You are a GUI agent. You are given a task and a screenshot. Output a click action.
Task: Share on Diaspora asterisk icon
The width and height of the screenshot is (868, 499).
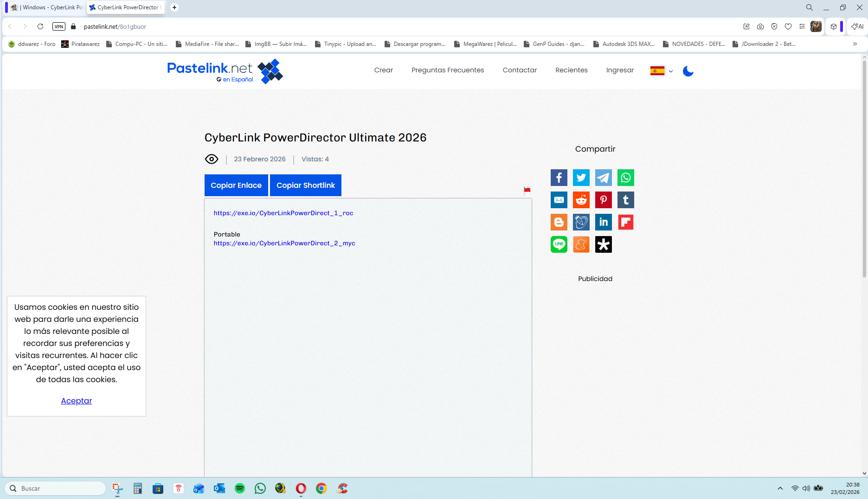coord(603,244)
